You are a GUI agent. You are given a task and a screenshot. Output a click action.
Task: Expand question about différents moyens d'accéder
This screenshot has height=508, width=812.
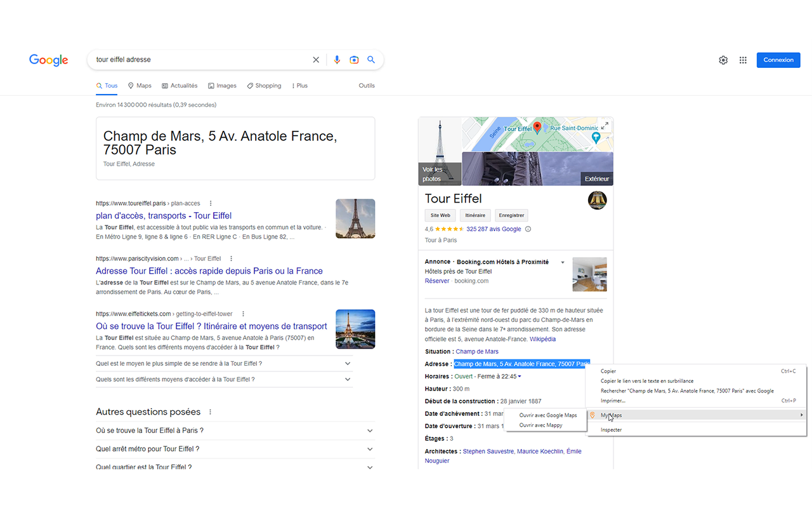pyautogui.click(x=224, y=379)
